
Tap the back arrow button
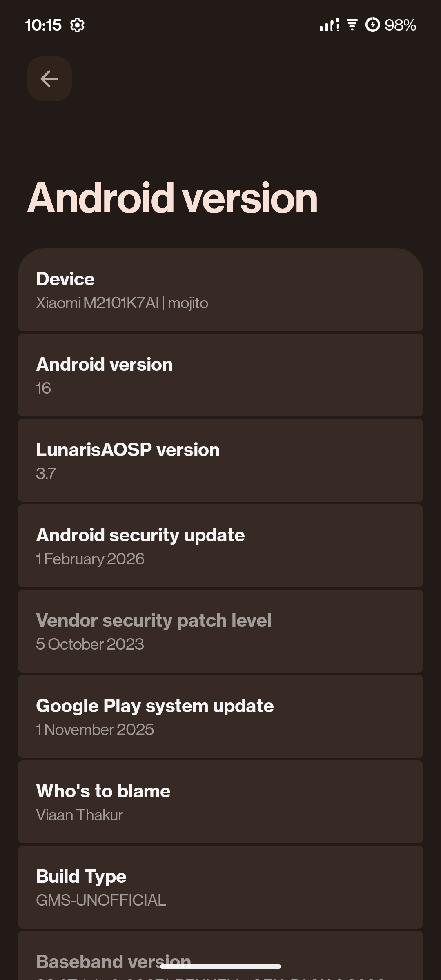[49, 79]
